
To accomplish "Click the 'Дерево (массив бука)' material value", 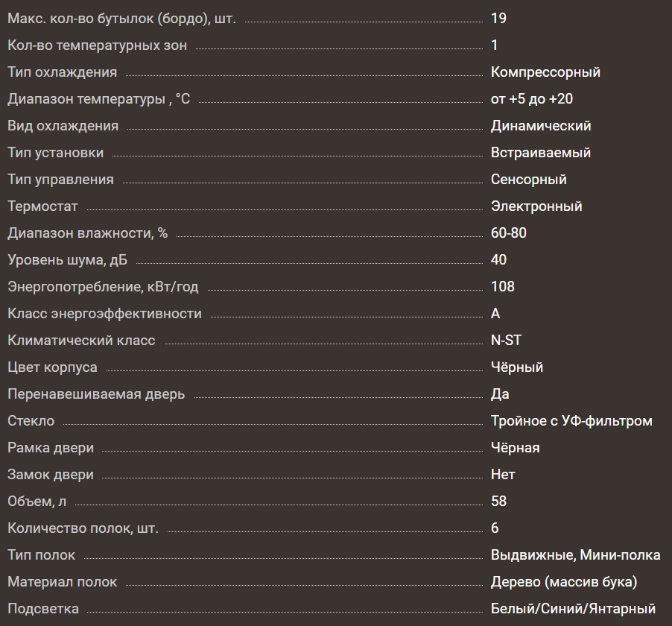I will (564, 582).
